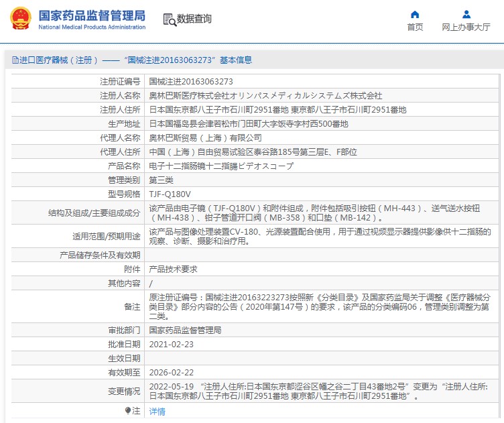Click the 代理人名称 label

120,138
